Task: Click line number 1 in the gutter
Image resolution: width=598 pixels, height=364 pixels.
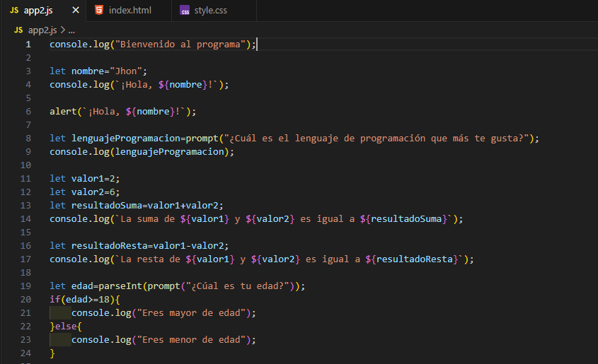Action: [x=28, y=45]
